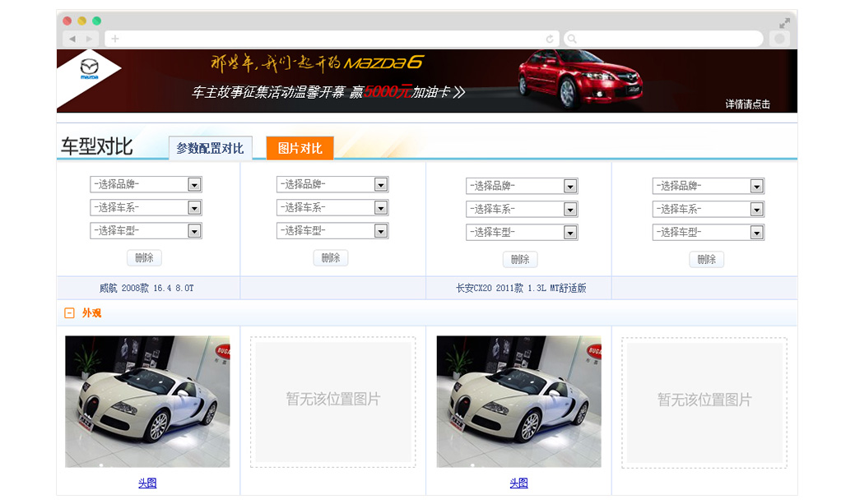Open the first column Bugatti photo
The height and width of the screenshot is (504, 855).
click(x=147, y=401)
